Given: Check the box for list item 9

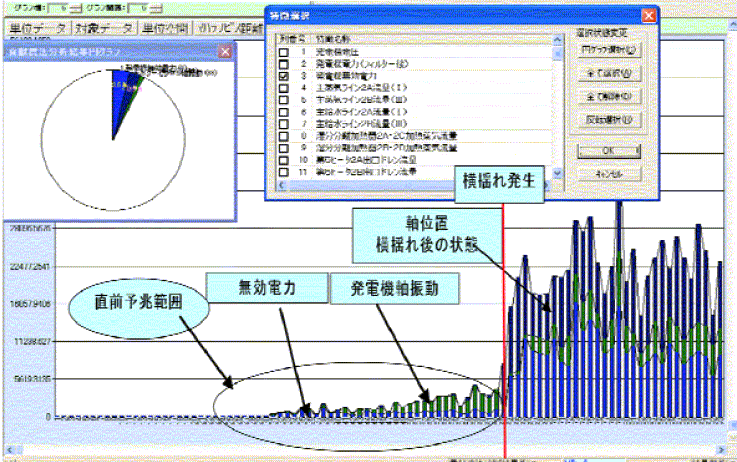Looking at the screenshot, I should [x=283, y=148].
